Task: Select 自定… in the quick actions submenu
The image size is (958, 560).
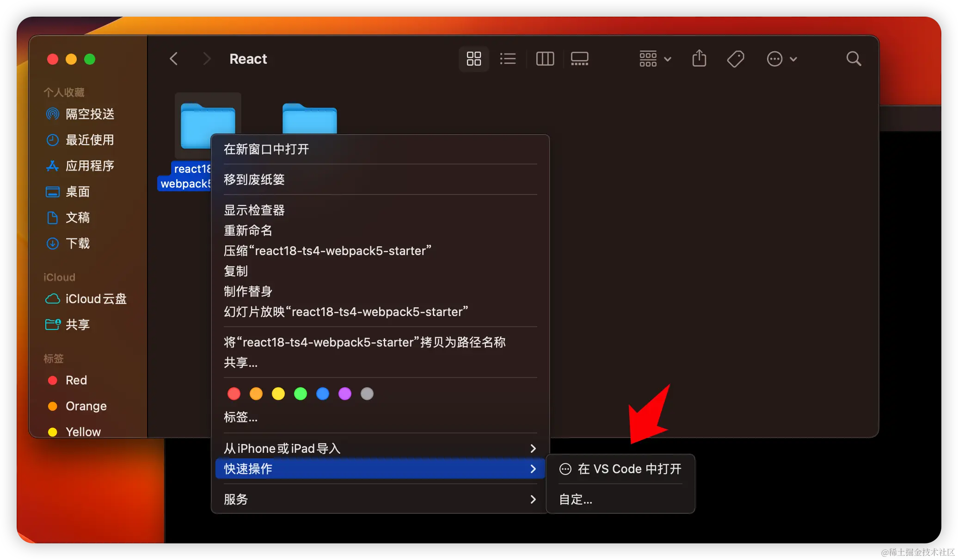Action: coord(620,499)
